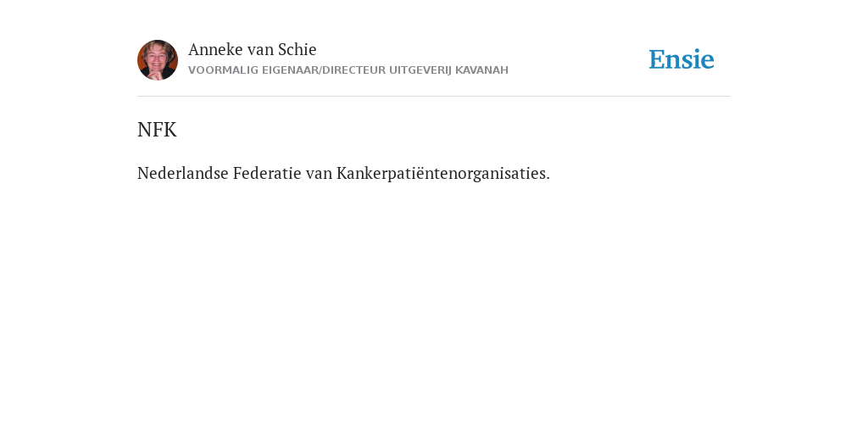Click the horizontal divider below the author header
868x434 pixels.
click(x=434, y=97)
